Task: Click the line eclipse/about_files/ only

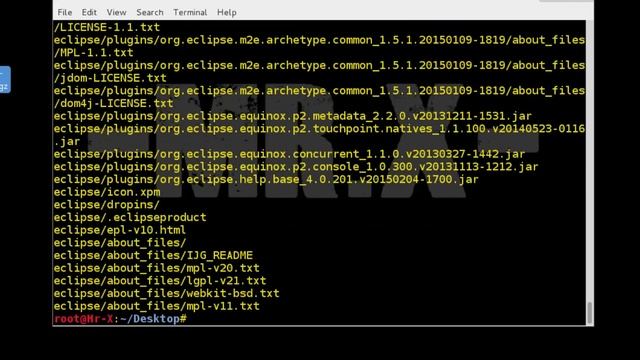Action: pyautogui.click(x=120, y=242)
